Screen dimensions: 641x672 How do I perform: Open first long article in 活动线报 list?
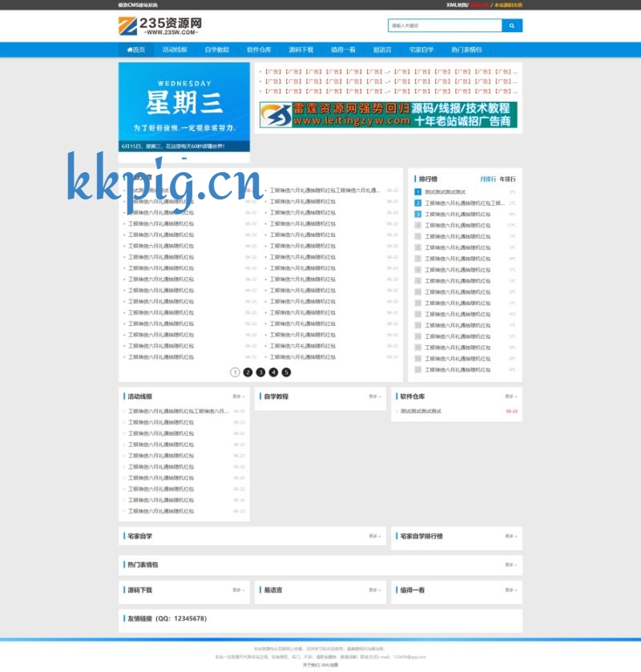pyautogui.click(x=178, y=412)
